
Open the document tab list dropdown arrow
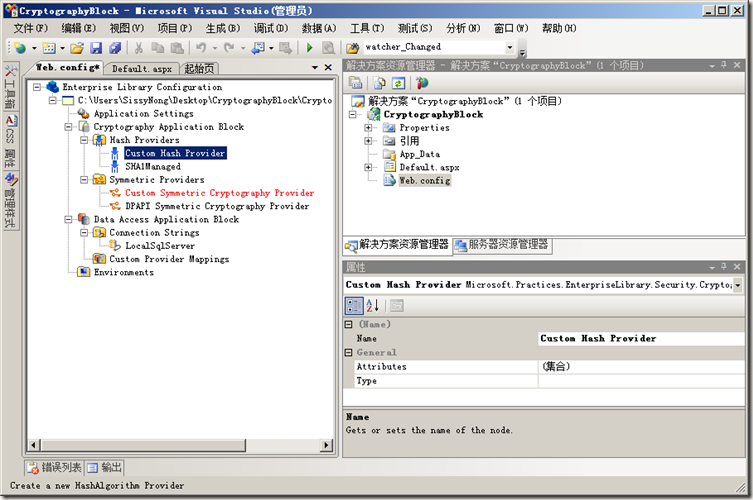coord(315,68)
